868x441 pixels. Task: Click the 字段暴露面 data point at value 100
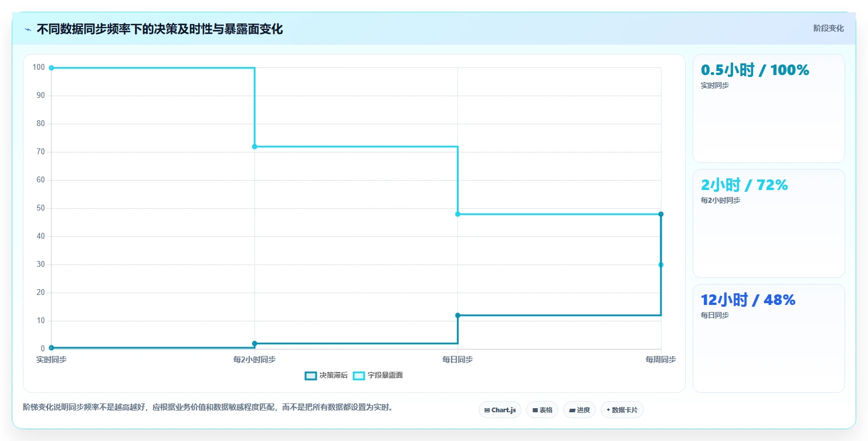52,68
